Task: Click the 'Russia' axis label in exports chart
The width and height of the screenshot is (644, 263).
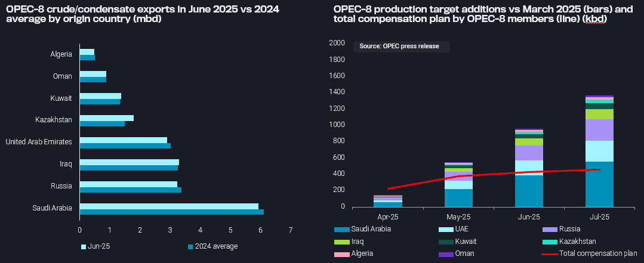Action: click(x=61, y=186)
